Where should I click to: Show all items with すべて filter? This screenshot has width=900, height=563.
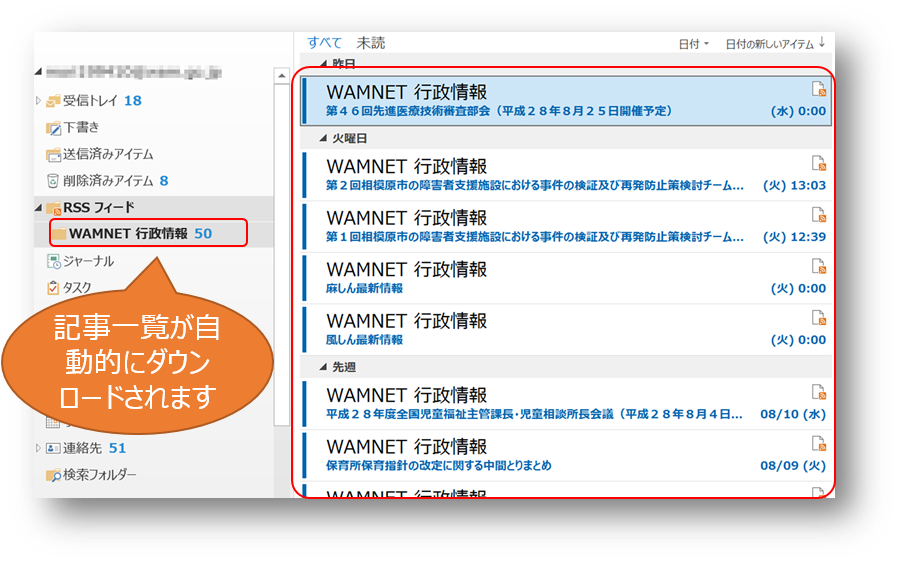[x=324, y=42]
